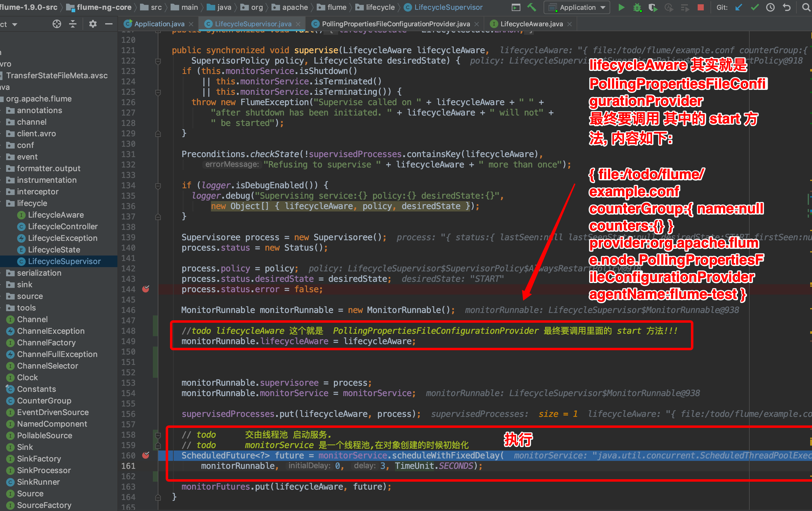
Task: Toggle the breakpoint on line 144
Action: [x=146, y=289]
